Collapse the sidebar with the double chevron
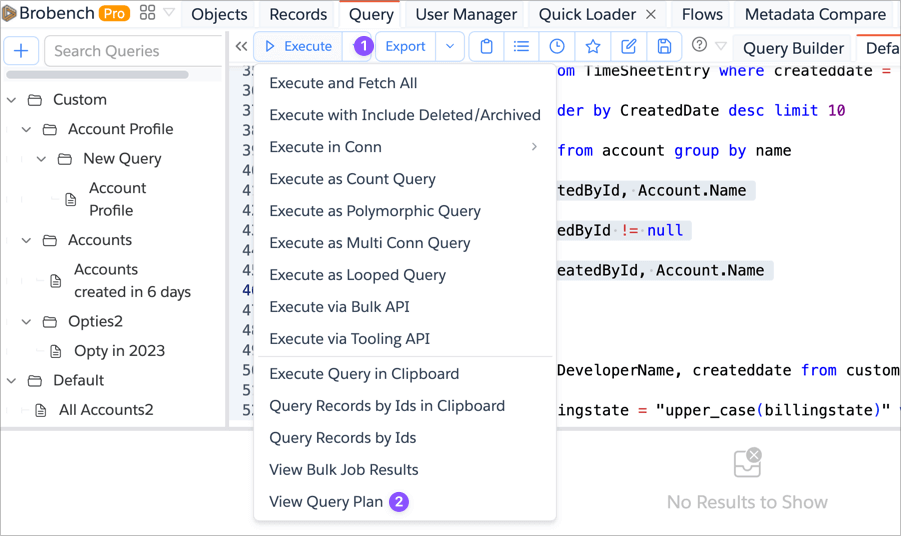 point(241,47)
